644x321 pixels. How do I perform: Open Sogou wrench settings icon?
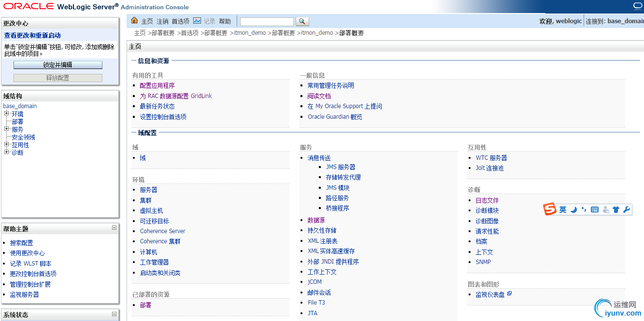pos(627,209)
